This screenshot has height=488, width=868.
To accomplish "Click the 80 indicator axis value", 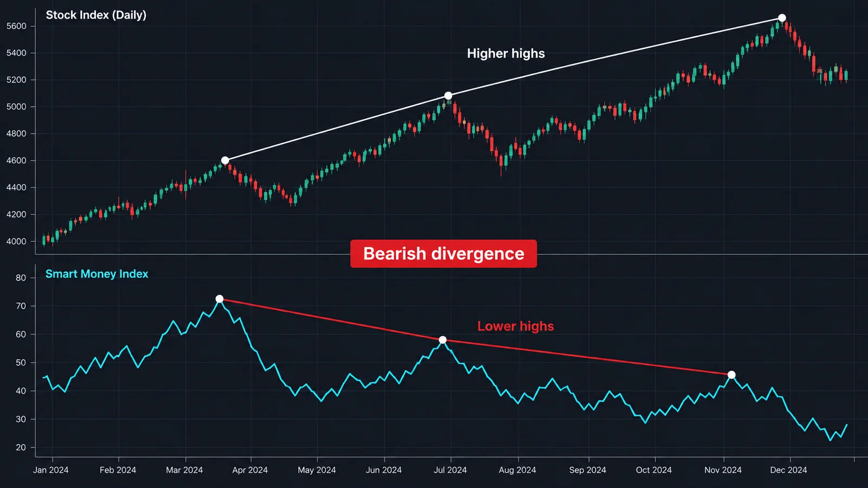I will tap(21, 278).
